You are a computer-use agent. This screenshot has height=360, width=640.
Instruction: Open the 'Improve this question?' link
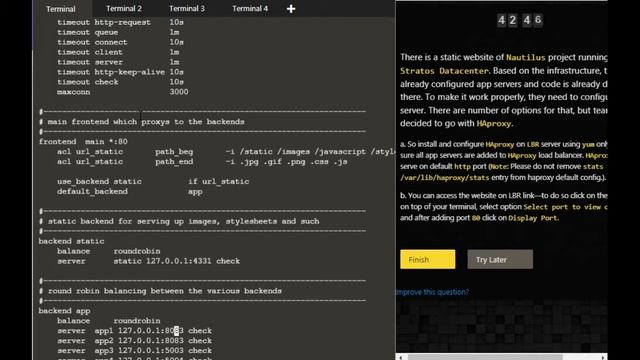[x=432, y=292]
